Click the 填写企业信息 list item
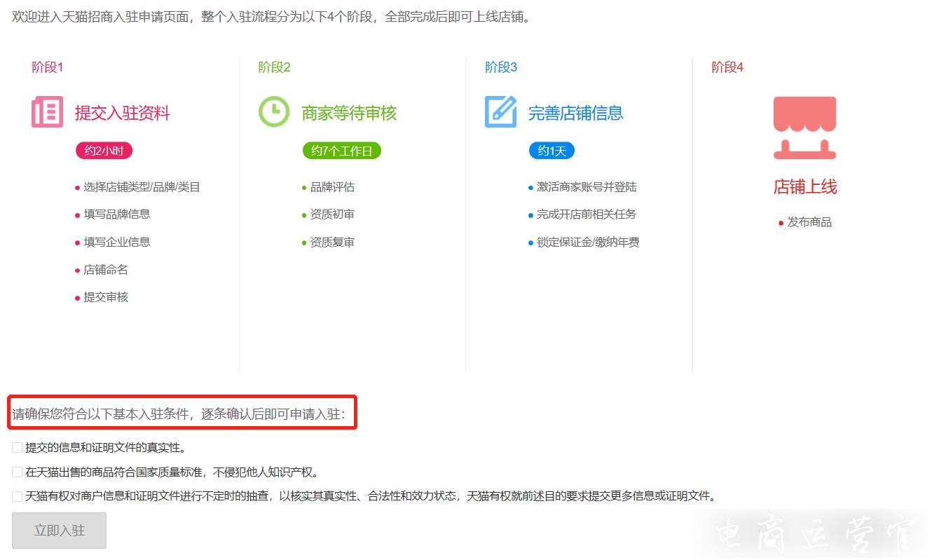 (x=117, y=242)
